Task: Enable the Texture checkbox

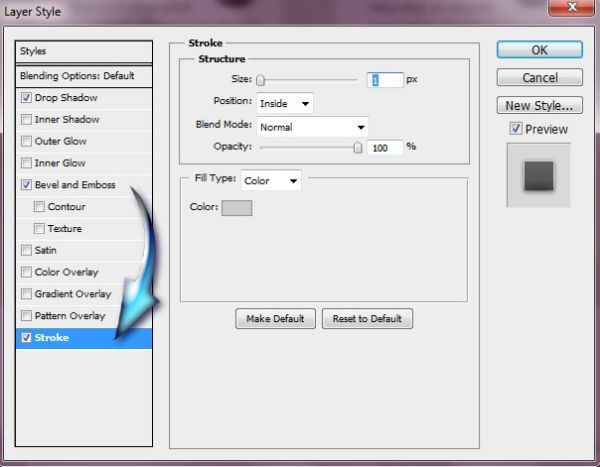Action: coord(39,229)
